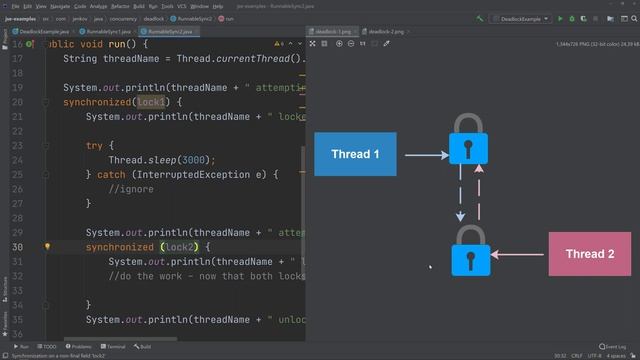The height and width of the screenshot is (360, 640).
Task: Open the Structure tool window sidebar
Action: point(5,289)
